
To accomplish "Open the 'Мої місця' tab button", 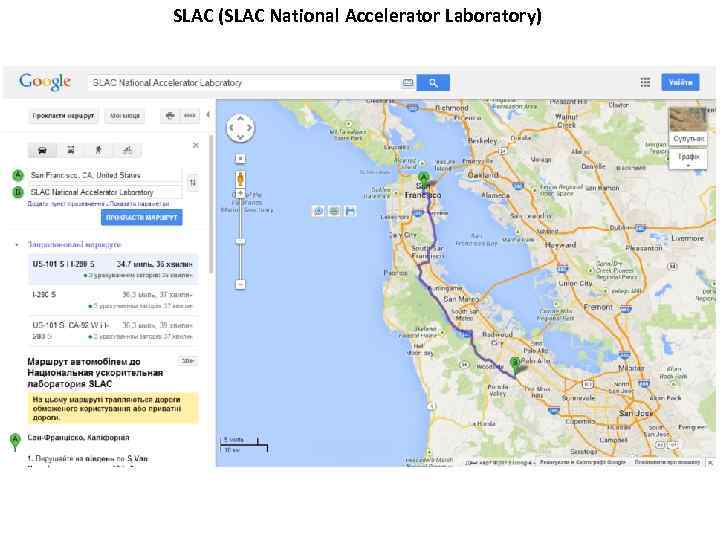I will 124,116.
